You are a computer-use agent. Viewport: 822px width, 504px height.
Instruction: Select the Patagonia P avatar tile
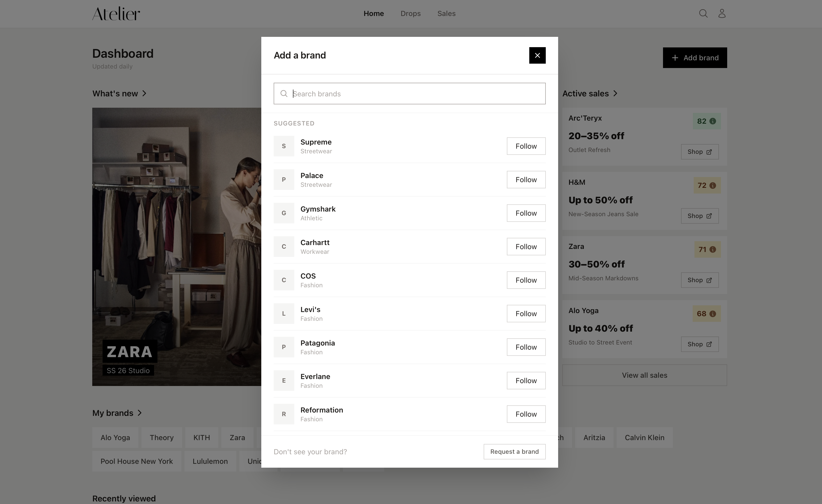[x=284, y=347]
